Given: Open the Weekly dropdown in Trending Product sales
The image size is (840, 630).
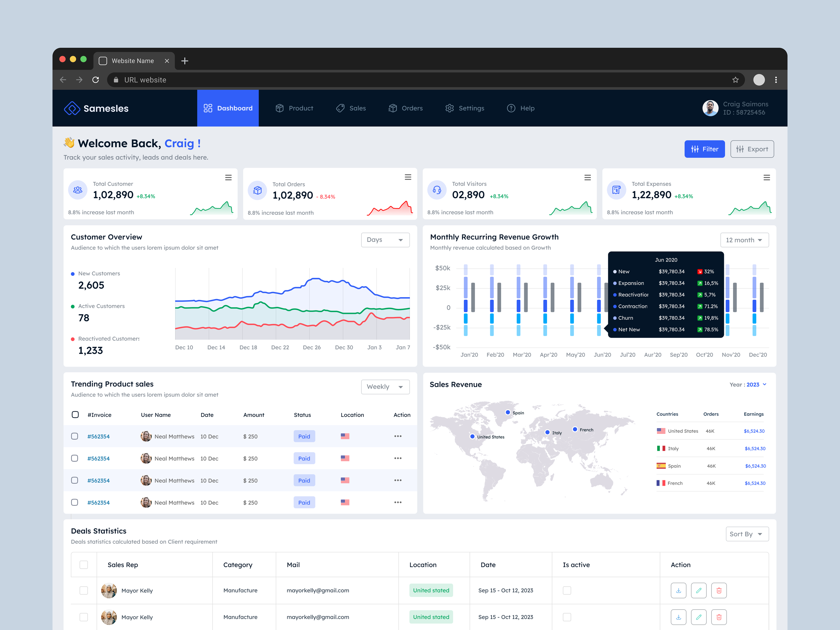Looking at the screenshot, I should (385, 387).
